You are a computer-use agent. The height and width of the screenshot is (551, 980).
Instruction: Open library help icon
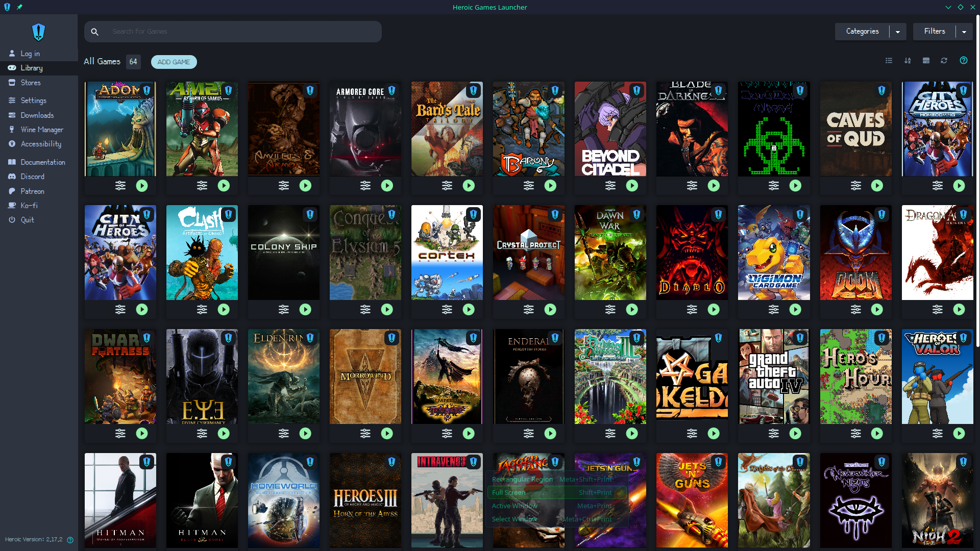point(964,61)
